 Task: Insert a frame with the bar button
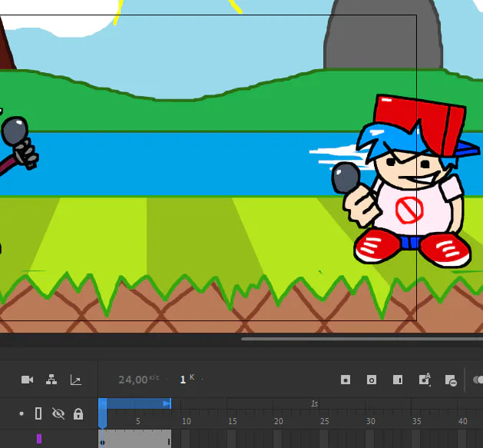pos(398,380)
